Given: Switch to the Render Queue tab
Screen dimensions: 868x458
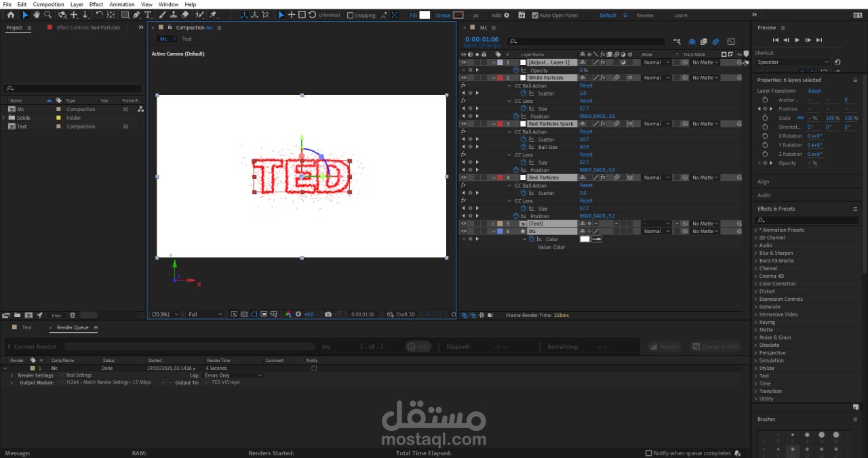Looking at the screenshot, I should pos(73,327).
